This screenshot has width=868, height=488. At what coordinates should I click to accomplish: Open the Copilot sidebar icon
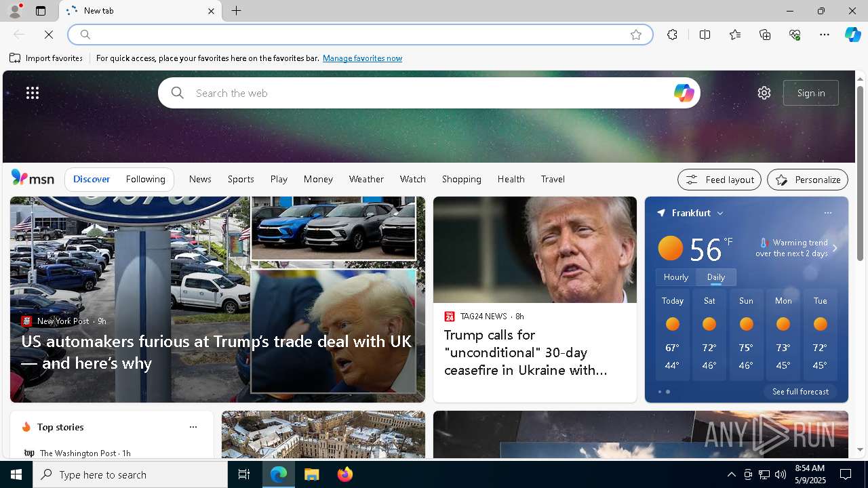click(852, 35)
